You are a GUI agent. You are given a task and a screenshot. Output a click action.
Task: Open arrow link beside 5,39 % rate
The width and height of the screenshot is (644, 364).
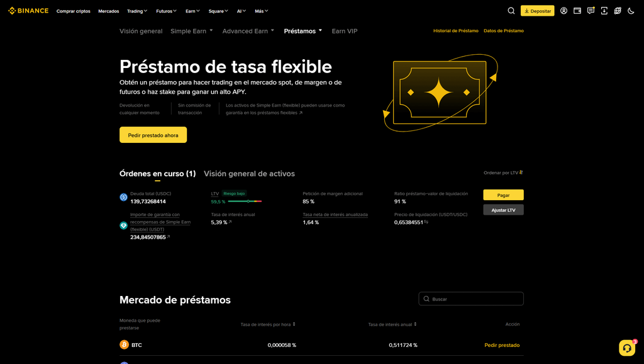(x=230, y=222)
